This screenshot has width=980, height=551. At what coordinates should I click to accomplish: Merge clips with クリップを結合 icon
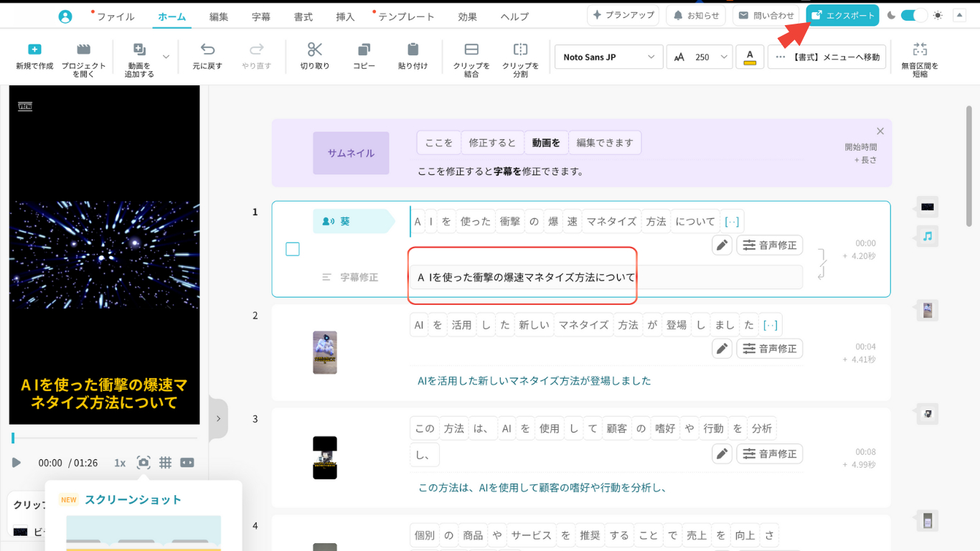point(471,50)
